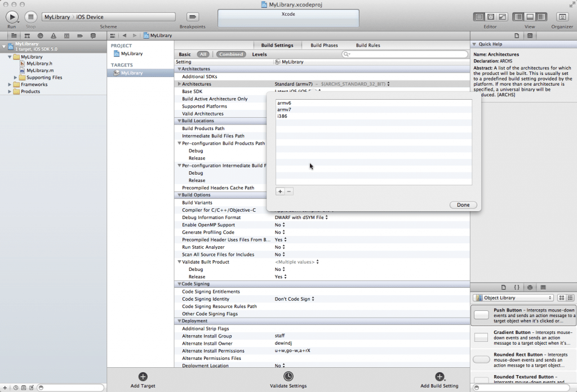
Task: Select i386 in architectures popup
Action: (x=374, y=116)
